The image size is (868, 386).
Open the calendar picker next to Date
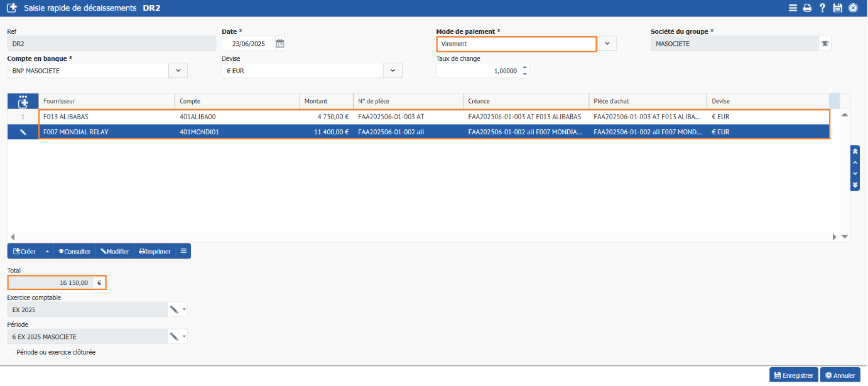pyautogui.click(x=280, y=44)
